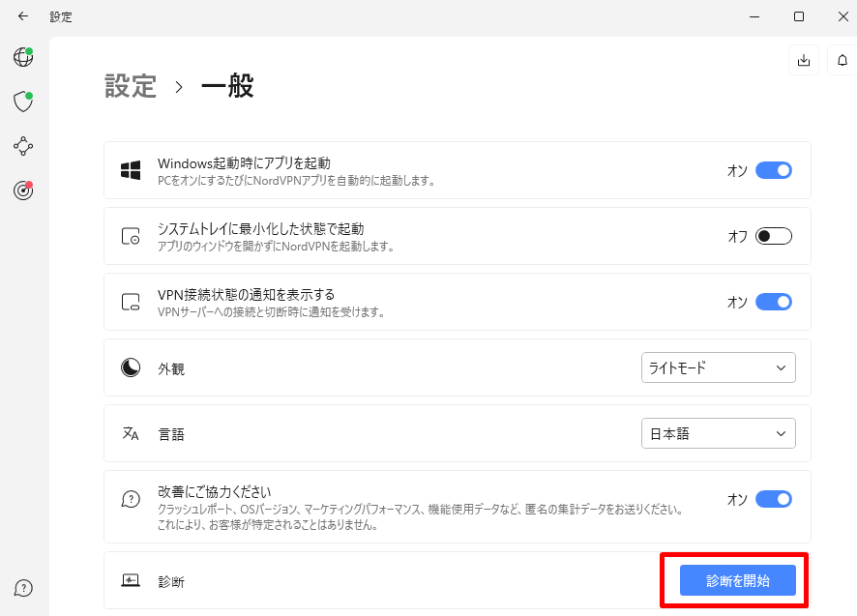Minimize the settings window

tap(754, 16)
